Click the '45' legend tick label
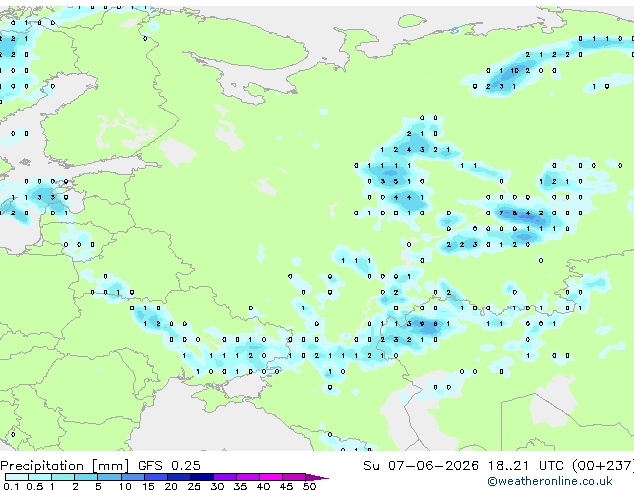This screenshot has height=490, width=634. tap(286, 486)
